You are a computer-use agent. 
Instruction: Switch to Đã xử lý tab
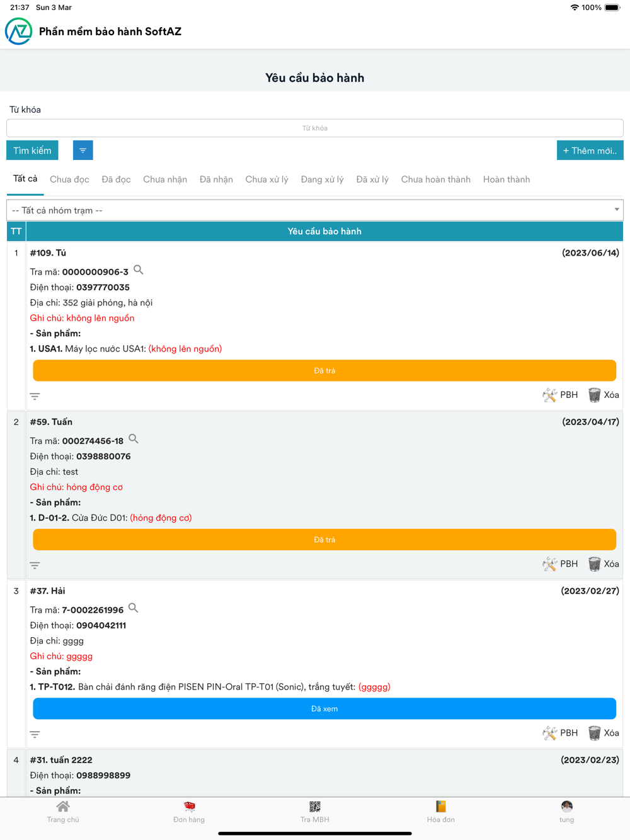point(372,179)
